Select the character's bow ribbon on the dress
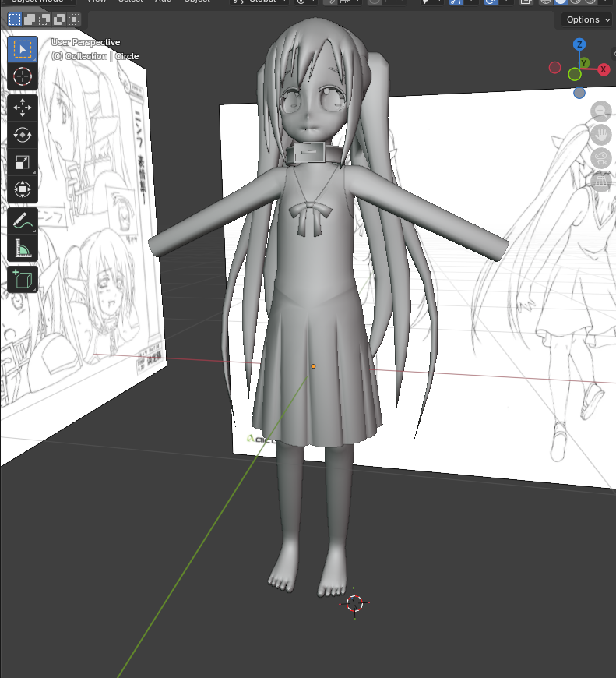The width and height of the screenshot is (616, 678). point(310,220)
